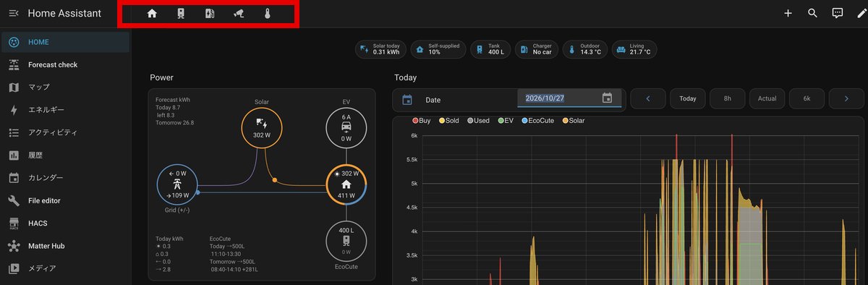Click the 6k scale button
The height and width of the screenshot is (285, 868).
[807, 98]
